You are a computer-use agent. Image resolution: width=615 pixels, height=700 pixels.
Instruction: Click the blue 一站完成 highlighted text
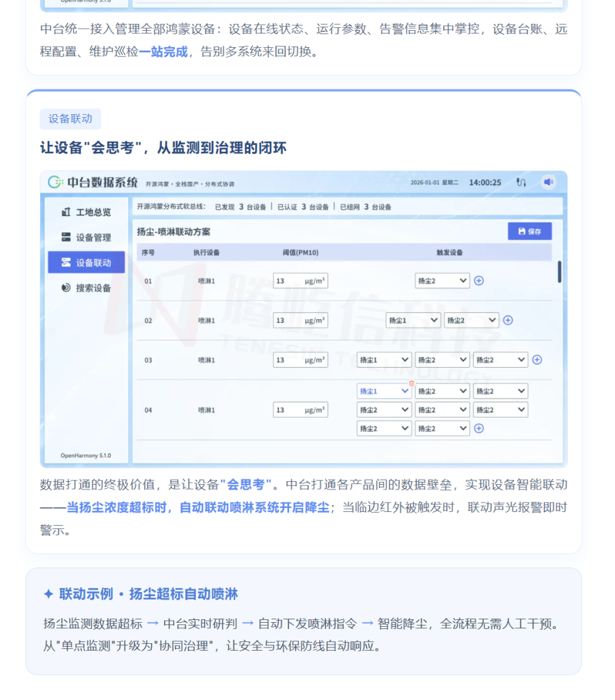[x=163, y=52]
